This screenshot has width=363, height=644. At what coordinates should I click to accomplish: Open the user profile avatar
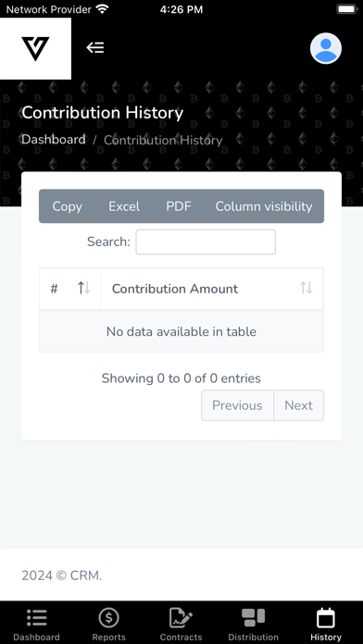click(x=326, y=48)
